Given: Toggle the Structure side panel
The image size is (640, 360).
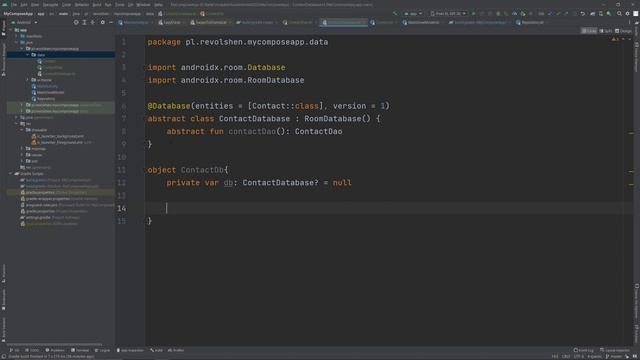Looking at the screenshot, I should click(4, 273).
